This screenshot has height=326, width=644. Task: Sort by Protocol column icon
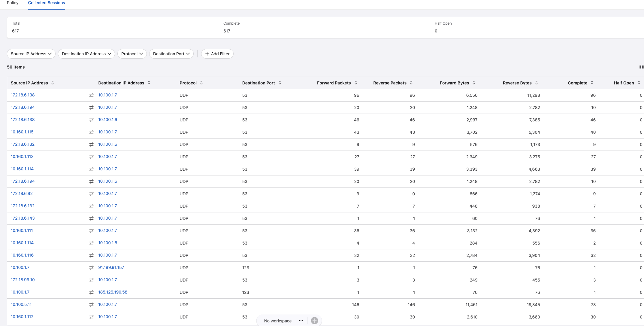click(x=201, y=83)
